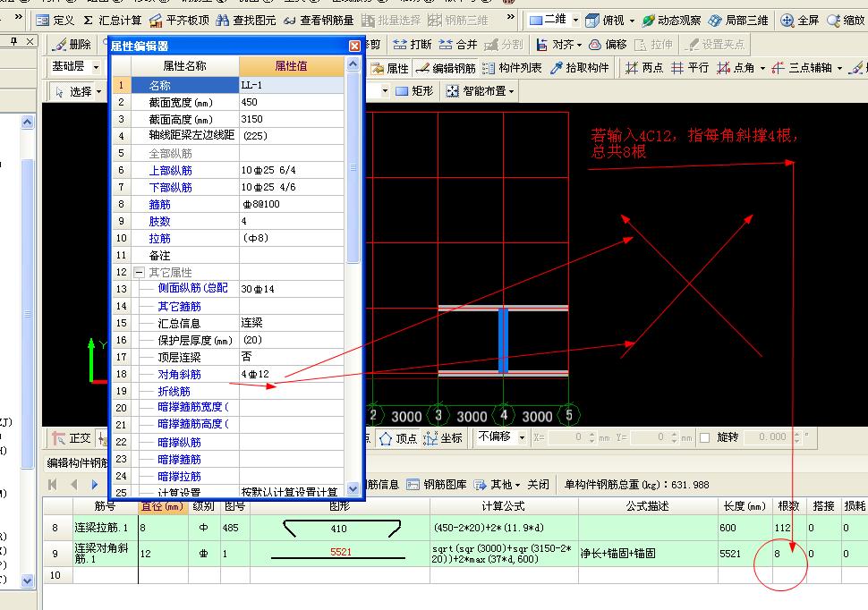Click left panel scrollbar up arrow
This screenshot has width=868, height=610.
click(27, 123)
